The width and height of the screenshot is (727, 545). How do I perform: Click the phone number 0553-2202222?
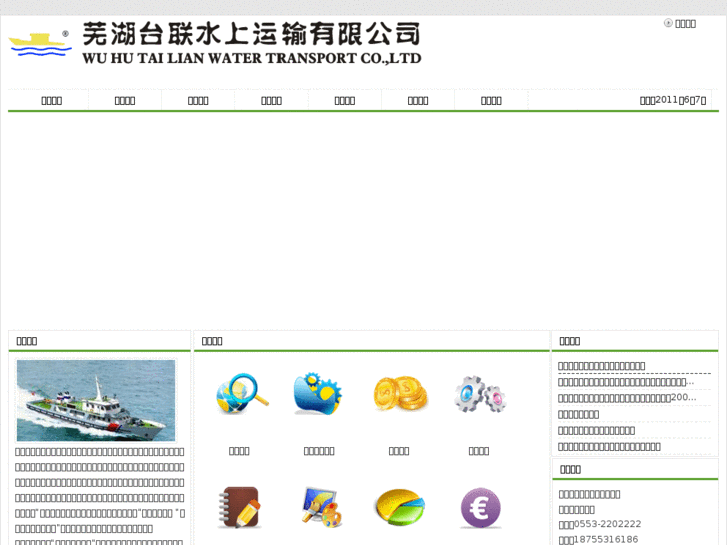click(x=607, y=524)
